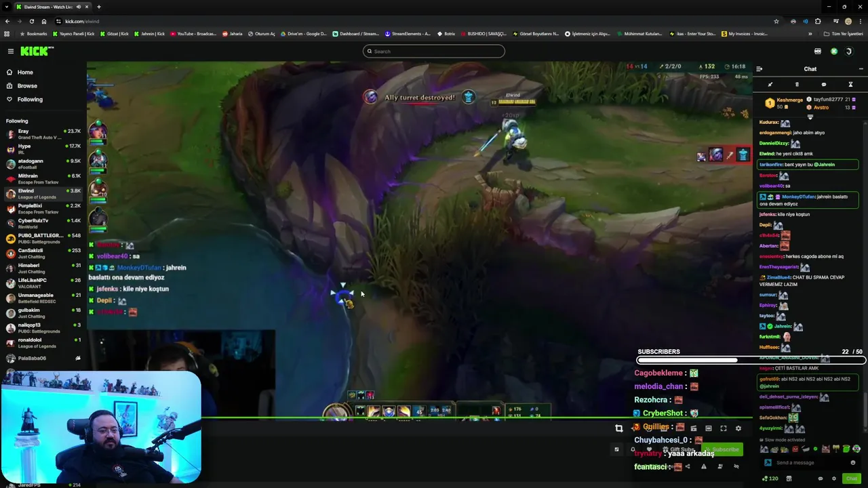Select CanSakizli channel in sidebar
This screenshot has height=488, width=868.
pyautogui.click(x=43, y=253)
